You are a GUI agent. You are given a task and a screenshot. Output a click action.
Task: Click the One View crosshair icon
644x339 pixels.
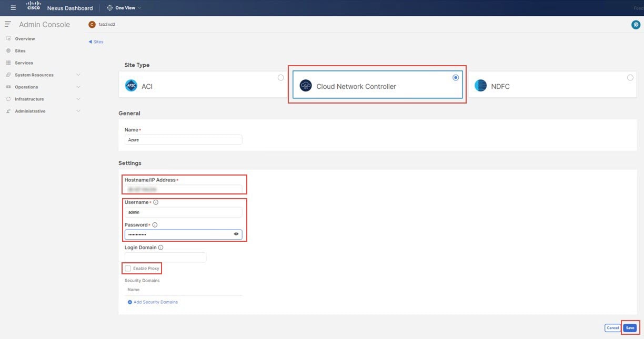109,8
